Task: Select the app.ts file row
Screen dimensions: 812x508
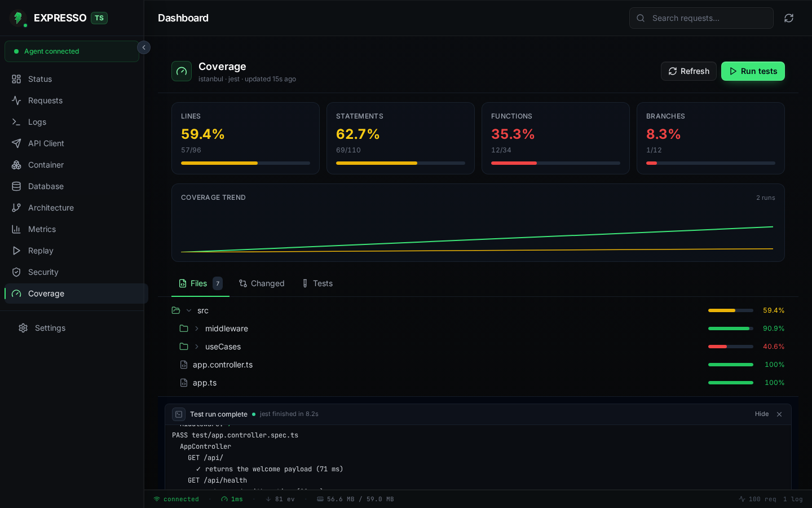Action: click(478, 383)
